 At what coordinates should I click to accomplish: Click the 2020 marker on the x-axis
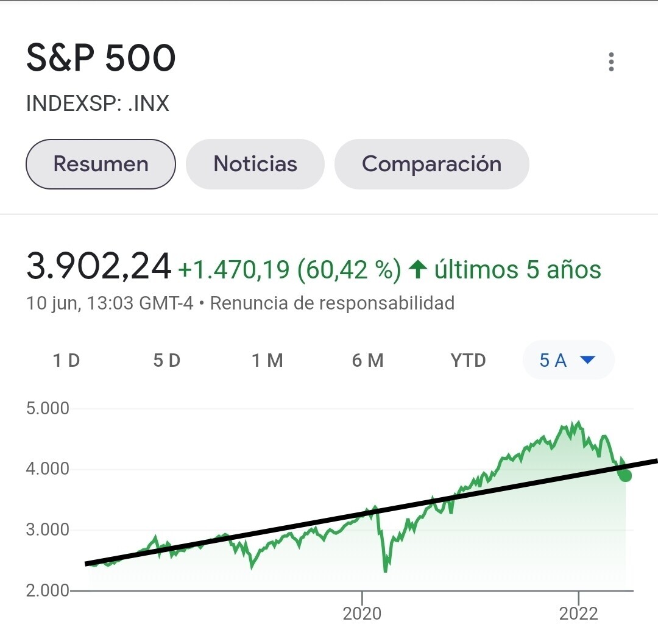tap(362, 613)
